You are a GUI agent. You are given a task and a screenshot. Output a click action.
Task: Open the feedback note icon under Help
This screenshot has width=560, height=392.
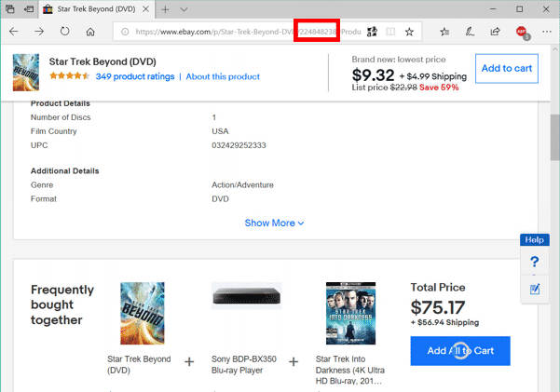click(534, 289)
